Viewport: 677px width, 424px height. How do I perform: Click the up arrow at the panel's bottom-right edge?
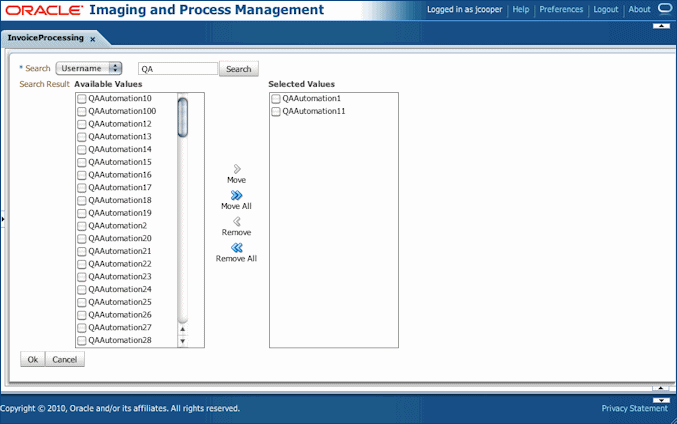click(x=660, y=389)
